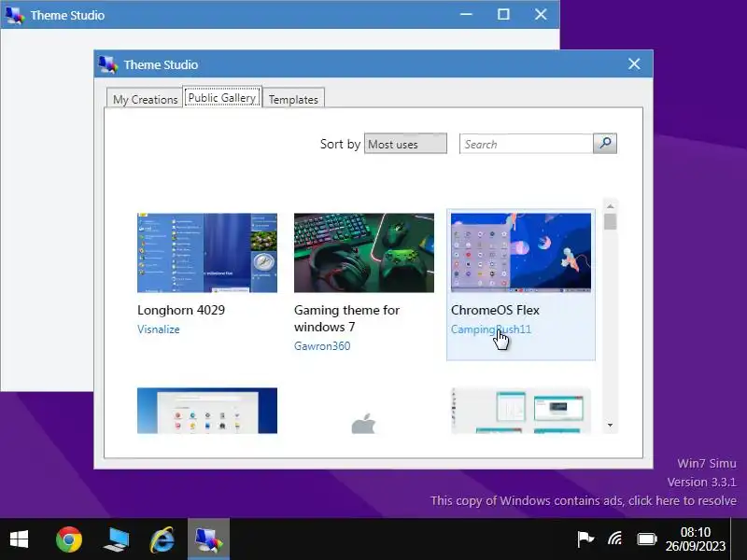Click the Show desktop strip
747x560 pixels.
739,539
